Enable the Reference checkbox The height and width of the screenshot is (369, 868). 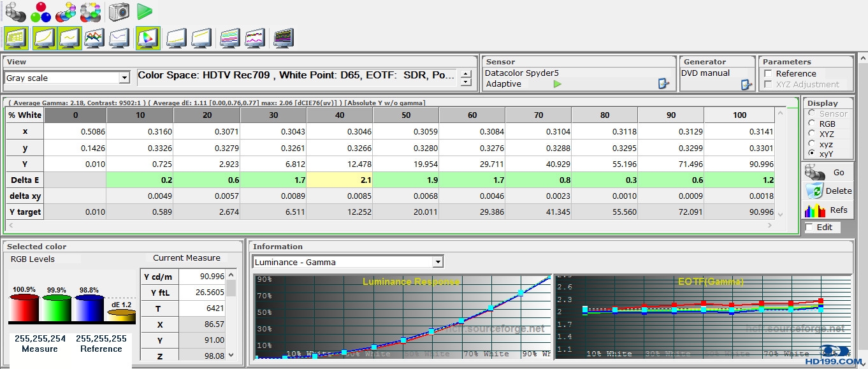pyautogui.click(x=769, y=74)
